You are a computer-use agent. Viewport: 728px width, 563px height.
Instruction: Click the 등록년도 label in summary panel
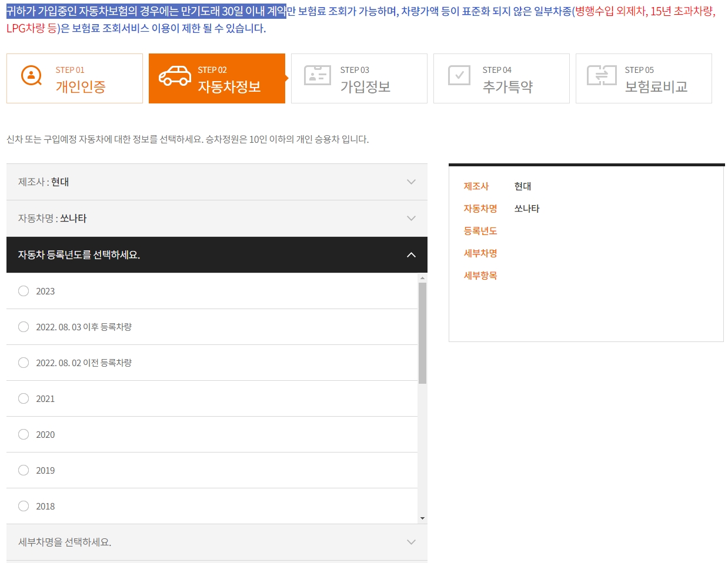coord(480,231)
